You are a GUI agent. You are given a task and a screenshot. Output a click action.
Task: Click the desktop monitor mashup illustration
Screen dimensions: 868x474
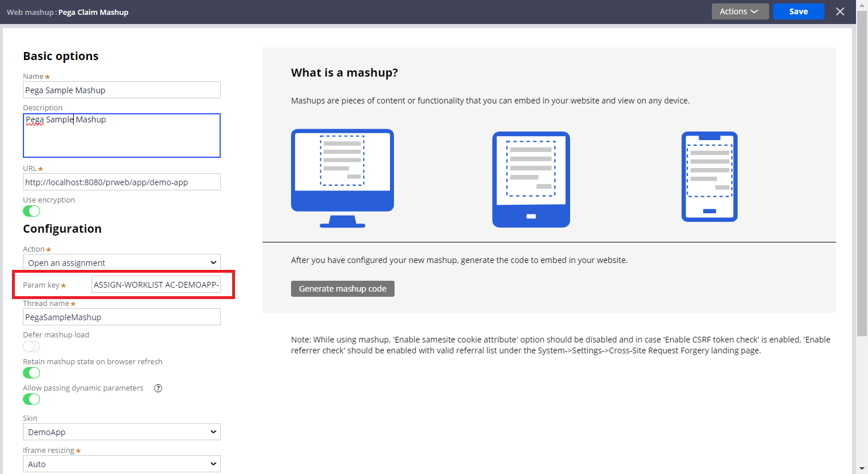pos(343,178)
